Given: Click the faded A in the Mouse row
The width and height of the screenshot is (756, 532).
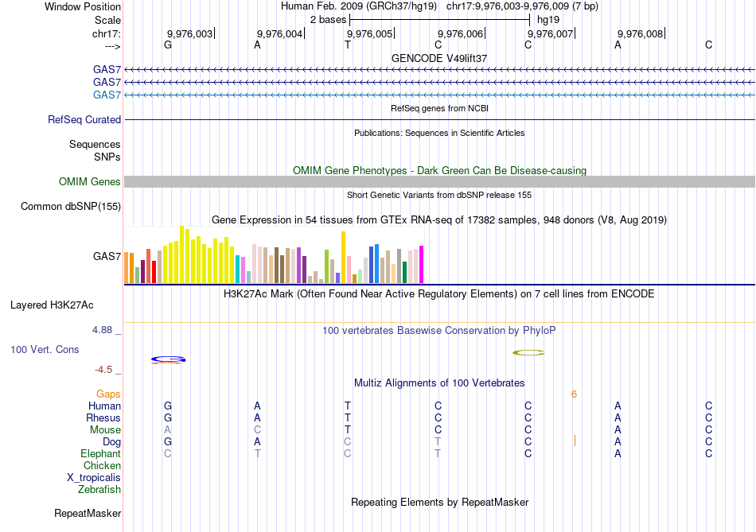Looking at the screenshot, I should pos(167,430).
